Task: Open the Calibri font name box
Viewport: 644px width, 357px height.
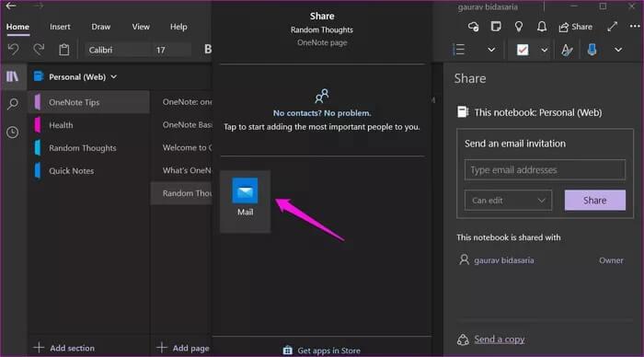Action: [117, 50]
